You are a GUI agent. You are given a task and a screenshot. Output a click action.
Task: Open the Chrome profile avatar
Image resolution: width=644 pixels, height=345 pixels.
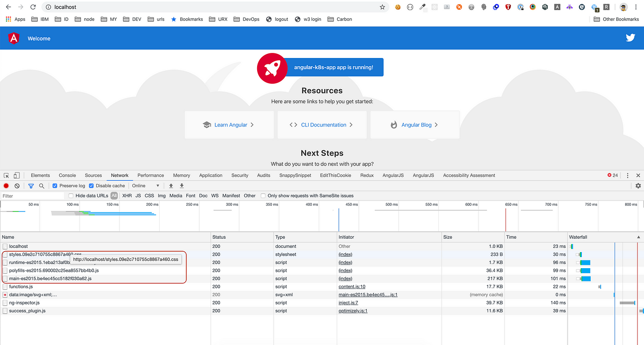tap(624, 7)
